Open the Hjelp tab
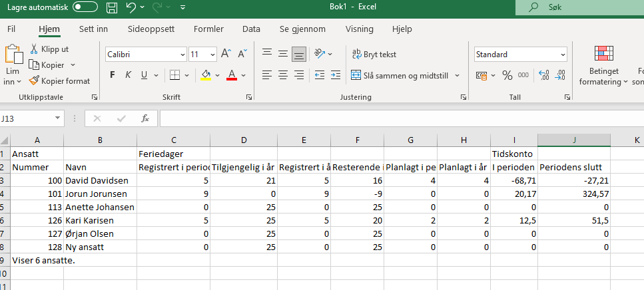Image resolution: width=644 pixels, height=290 pixels. tap(402, 29)
